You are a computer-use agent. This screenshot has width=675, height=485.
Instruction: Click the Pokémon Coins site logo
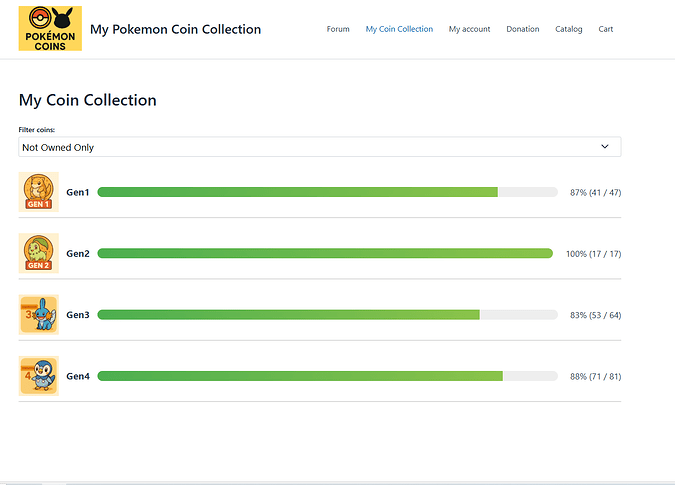[x=50, y=28]
